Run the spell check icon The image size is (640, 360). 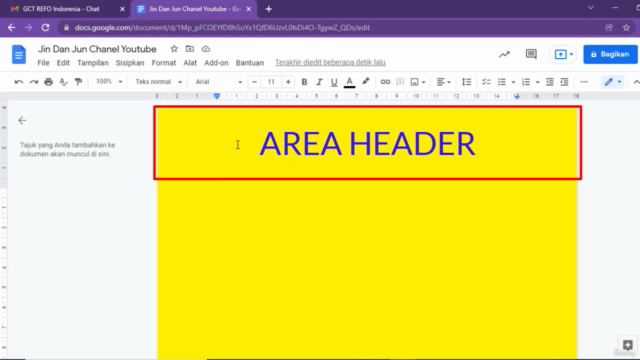[x=63, y=82]
